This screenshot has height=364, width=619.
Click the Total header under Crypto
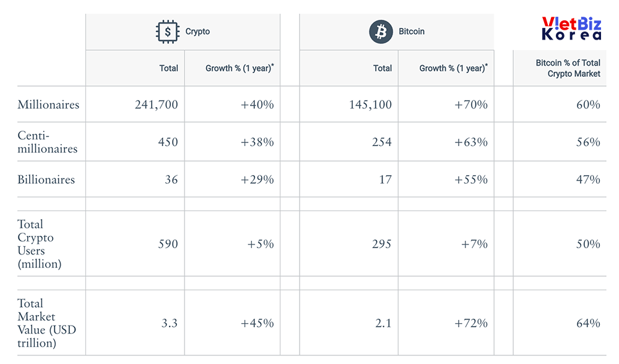[x=168, y=68]
